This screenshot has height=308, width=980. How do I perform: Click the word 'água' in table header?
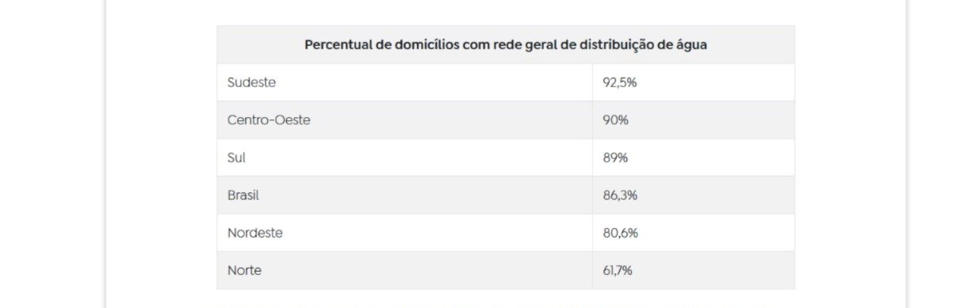coord(688,45)
